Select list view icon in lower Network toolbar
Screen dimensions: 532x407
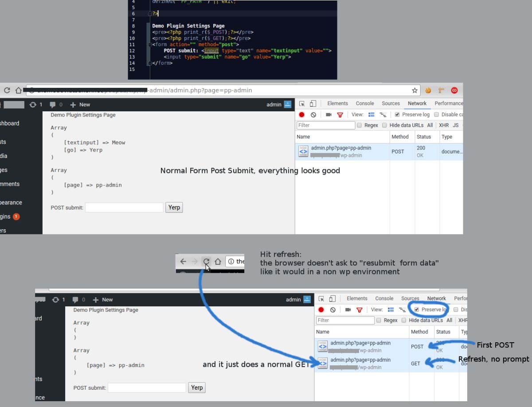391,309
